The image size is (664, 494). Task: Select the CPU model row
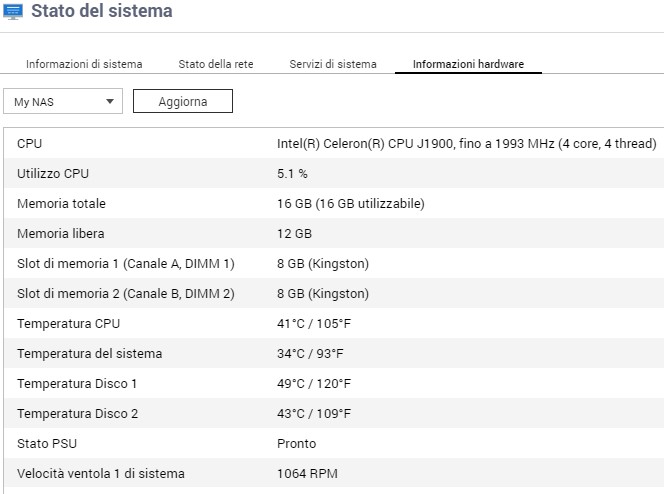(x=333, y=144)
